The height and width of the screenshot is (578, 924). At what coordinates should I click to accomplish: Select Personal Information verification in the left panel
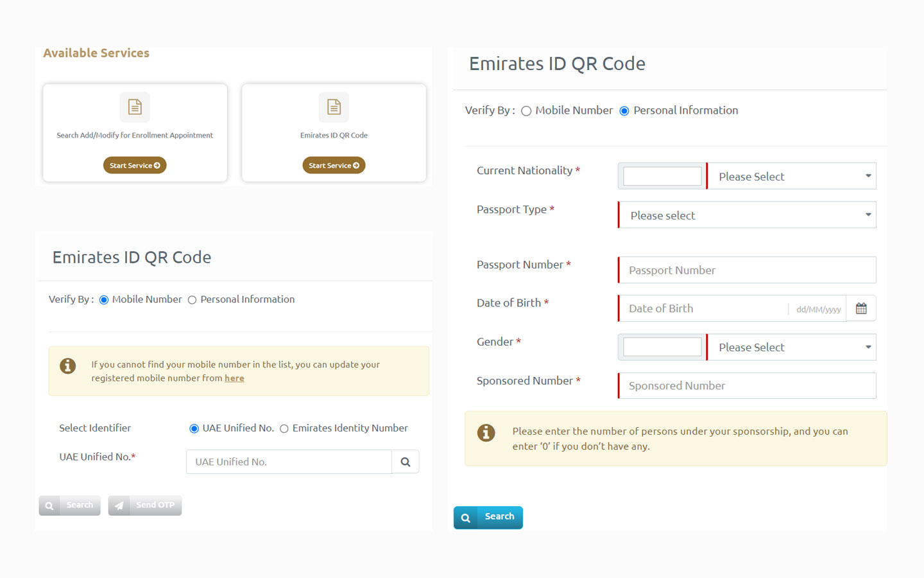(193, 299)
